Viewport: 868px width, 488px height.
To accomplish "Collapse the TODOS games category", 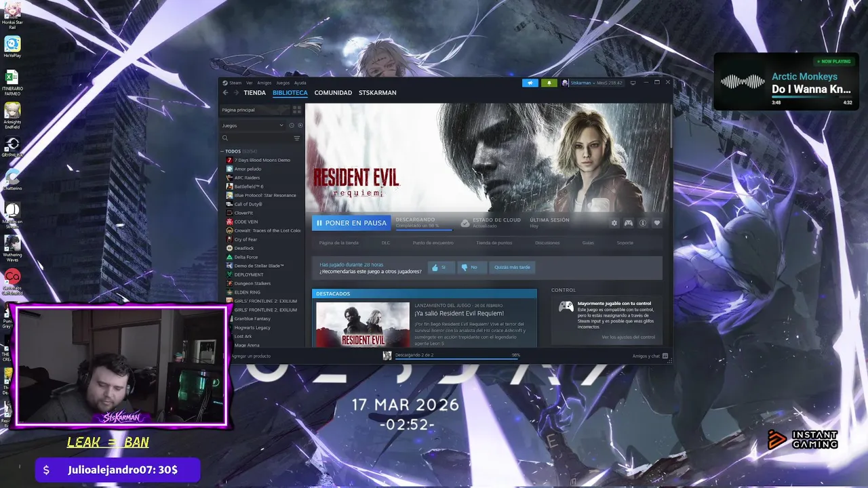I will [x=222, y=151].
